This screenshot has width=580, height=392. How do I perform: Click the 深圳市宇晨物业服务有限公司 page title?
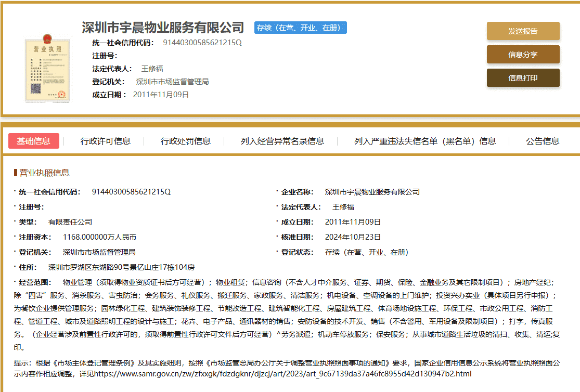pos(163,28)
